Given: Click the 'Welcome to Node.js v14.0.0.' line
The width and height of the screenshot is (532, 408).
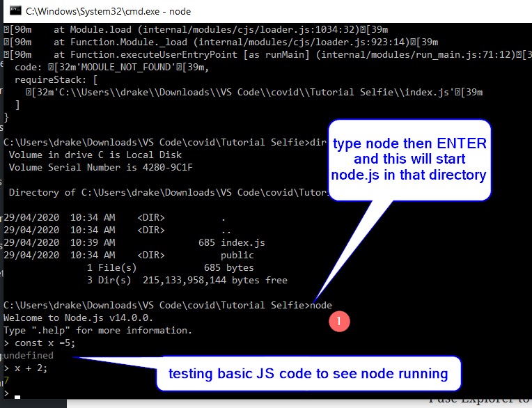Looking at the screenshot, I should point(78,317).
